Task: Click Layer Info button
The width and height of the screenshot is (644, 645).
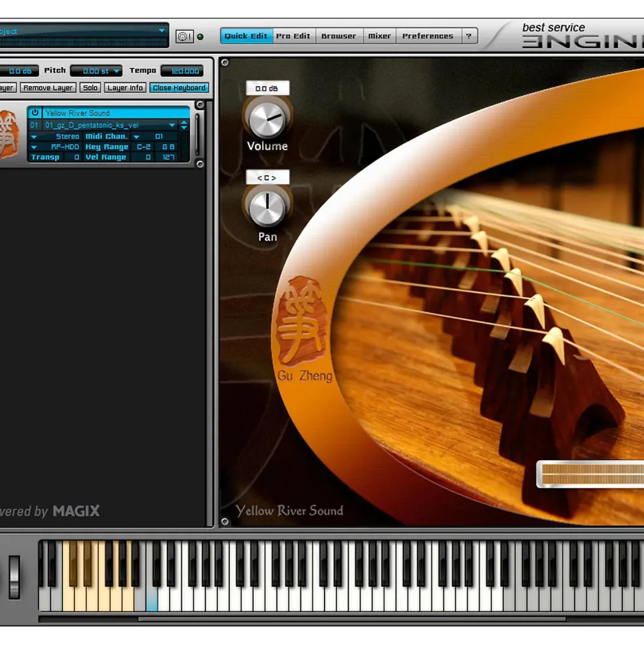Action: (x=125, y=88)
